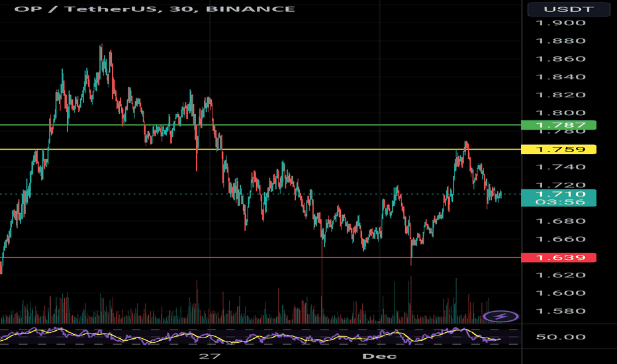The height and width of the screenshot is (364, 617).
Task: Click the 1.880 price axis label
Action: tap(561, 41)
